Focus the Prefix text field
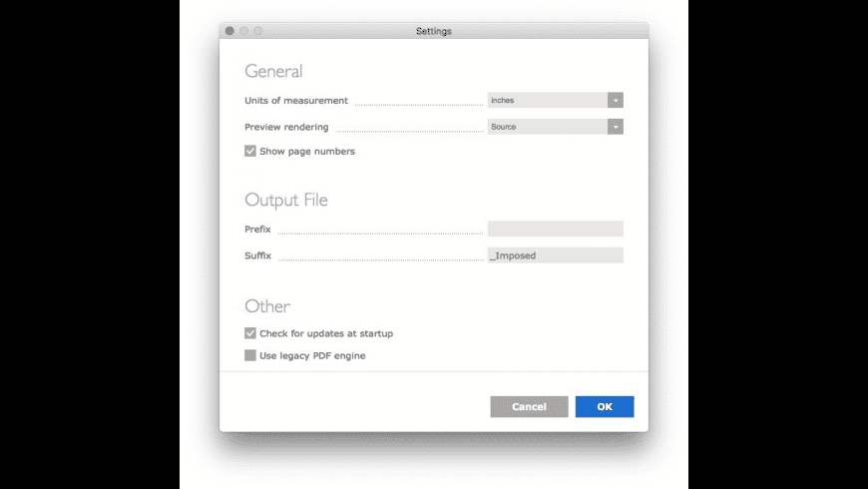Viewport: 868px width, 489px height. 556,229
